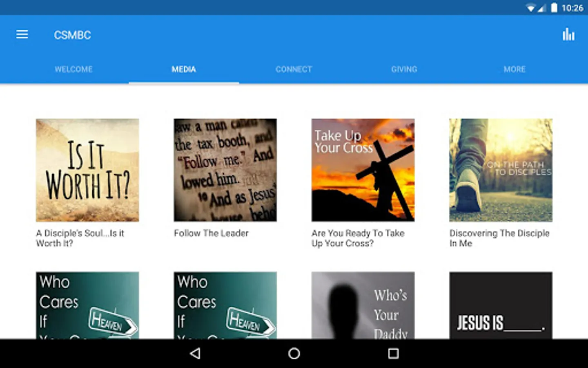588x368 pixels.
Task: Open the 'Take Up Your Cross' thumbnail
Action: coord(363,170)
